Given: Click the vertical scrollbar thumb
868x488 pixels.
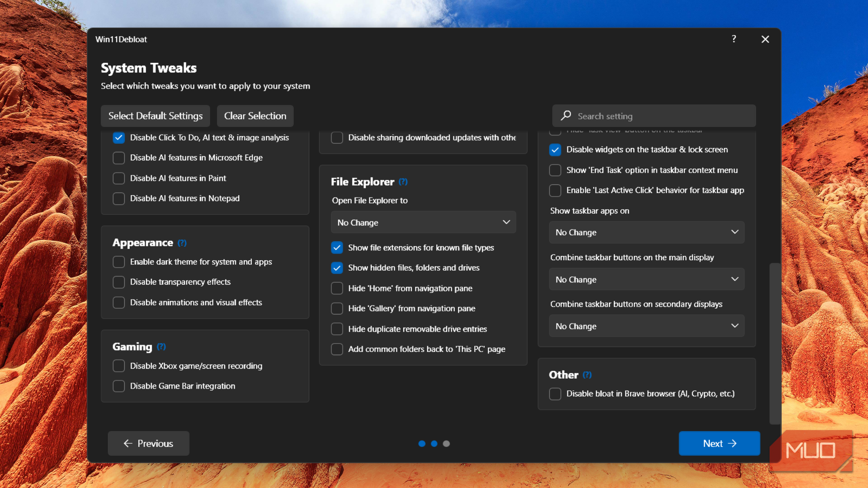Looking at the screenshot, I should pyautogui.click(x=775, y=344).
